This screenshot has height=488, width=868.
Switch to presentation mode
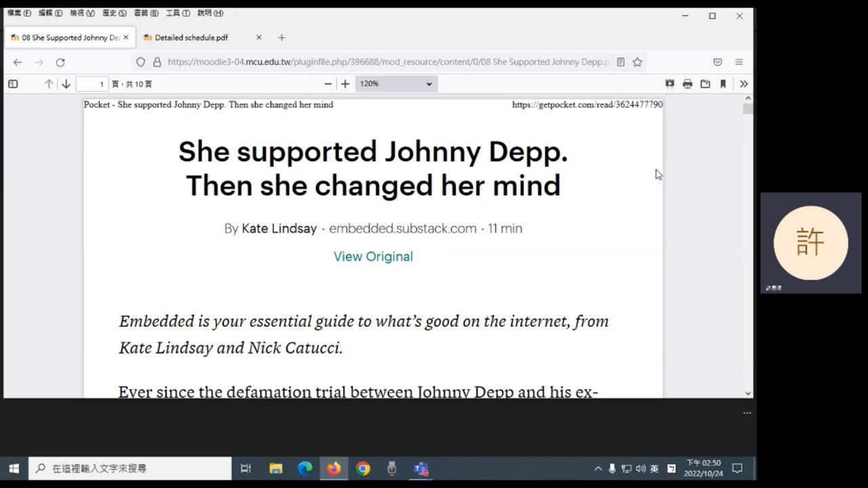tap(670, 84)
